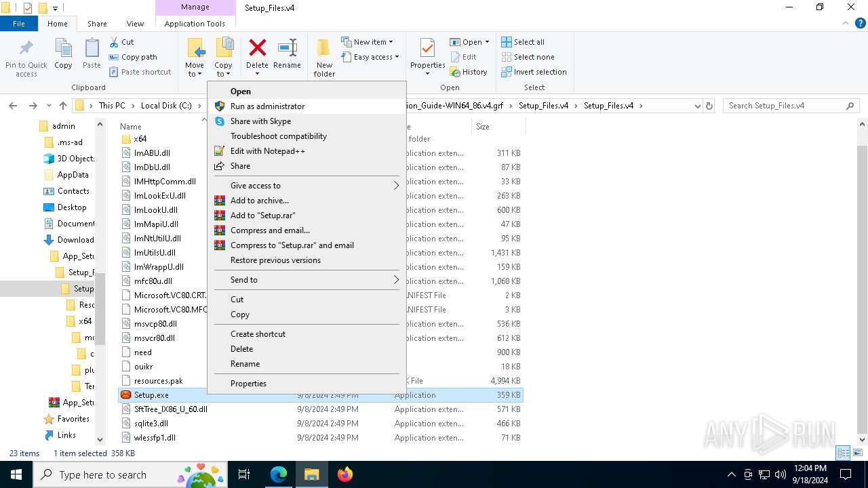Viewport: 868px width, 488px height.
Task: Switch to the Share ribbon tab
Action: (97, 24)
